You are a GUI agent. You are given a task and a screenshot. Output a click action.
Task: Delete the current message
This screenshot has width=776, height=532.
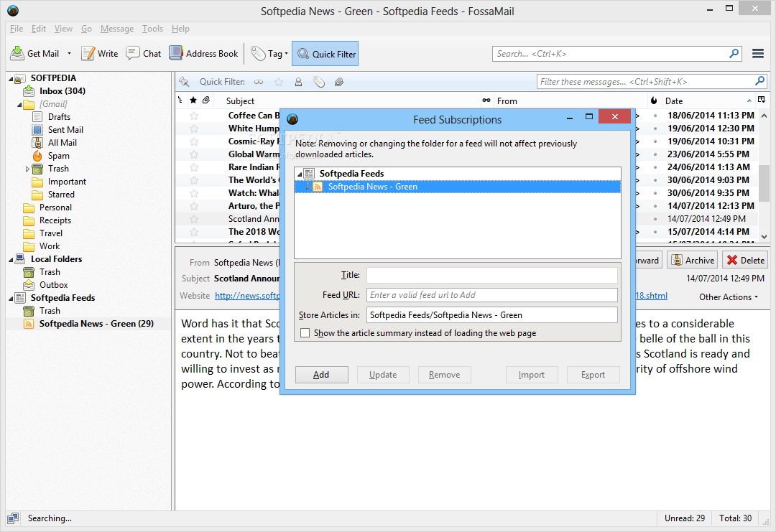coord(746,260)
